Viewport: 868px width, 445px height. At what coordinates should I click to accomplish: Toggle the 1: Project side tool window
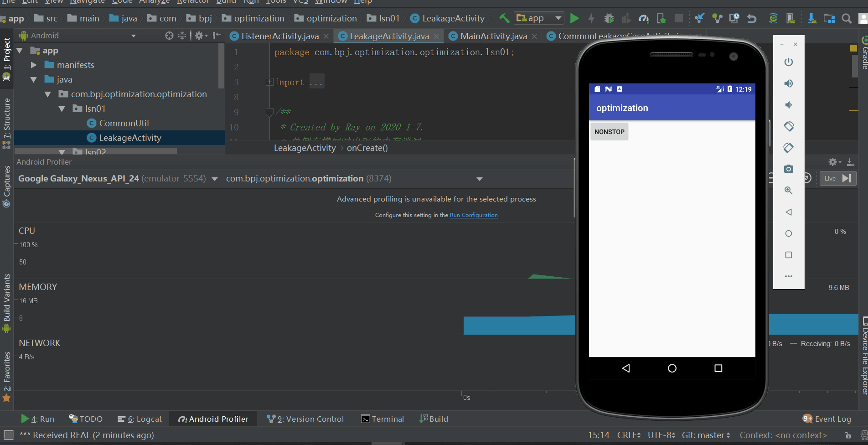tap(6, 59)
